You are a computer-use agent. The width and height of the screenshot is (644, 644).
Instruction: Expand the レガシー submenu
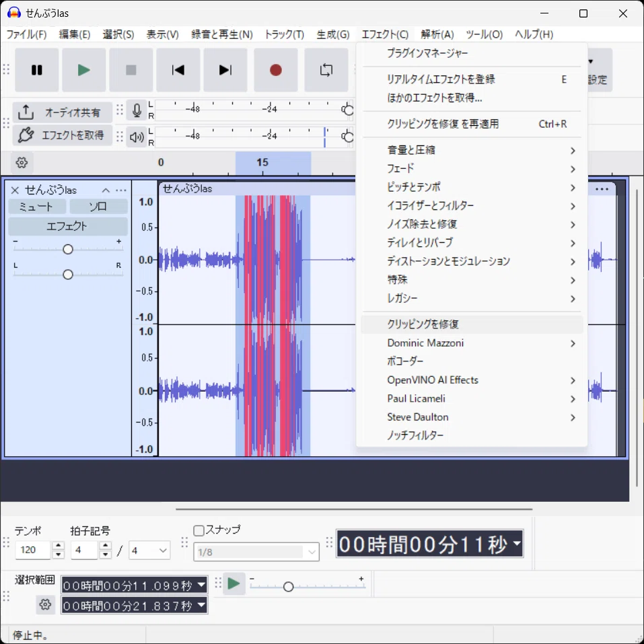(472, 298)
